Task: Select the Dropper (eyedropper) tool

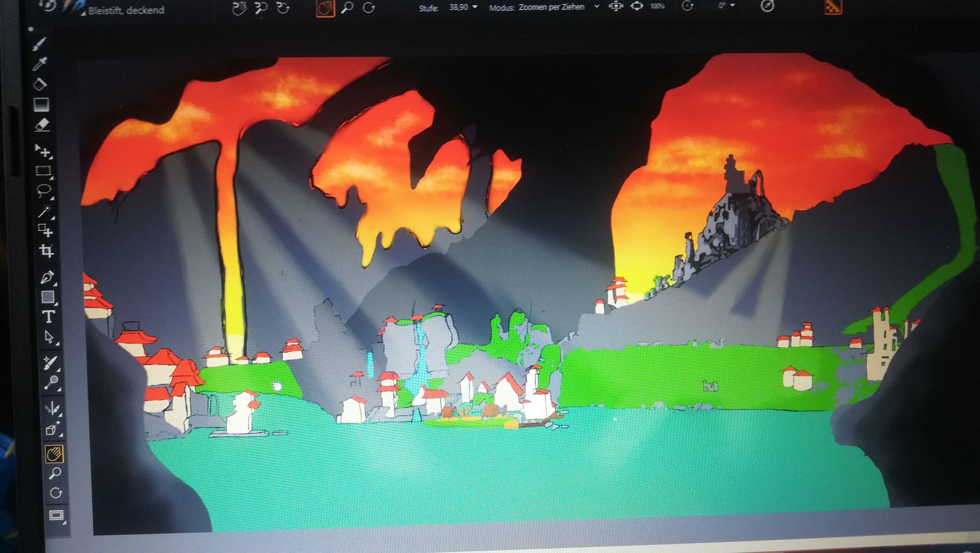Action: coord(40,64)
